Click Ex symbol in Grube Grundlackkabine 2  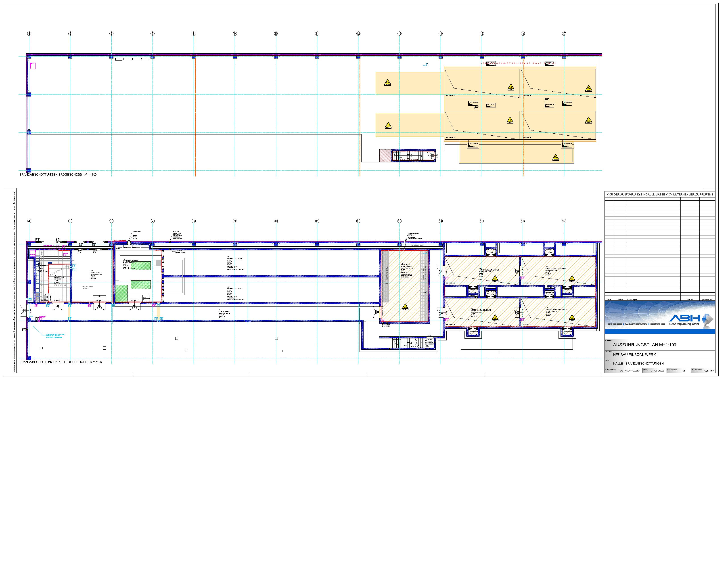click(572, 318)
